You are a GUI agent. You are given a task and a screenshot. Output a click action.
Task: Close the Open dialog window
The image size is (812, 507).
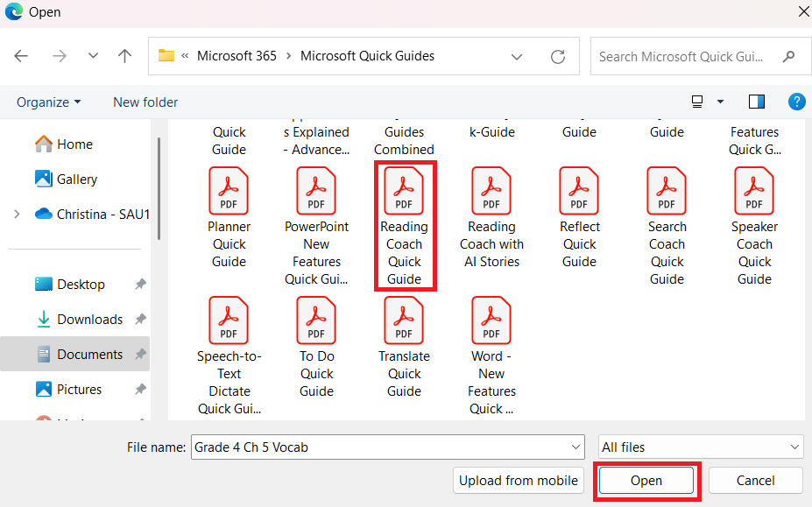pyautogui.click(x=804, y=11)
